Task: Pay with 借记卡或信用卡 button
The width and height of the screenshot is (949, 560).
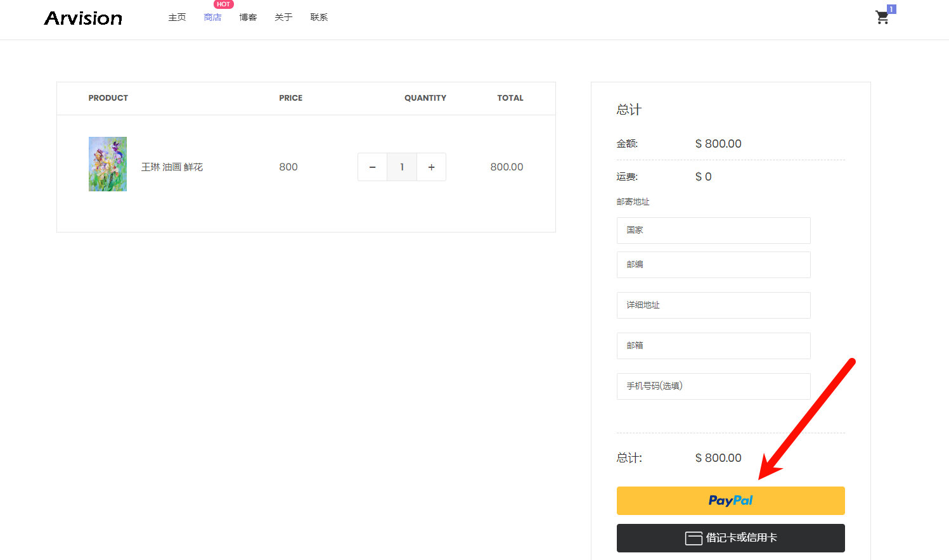Action: tap(730, 538)
